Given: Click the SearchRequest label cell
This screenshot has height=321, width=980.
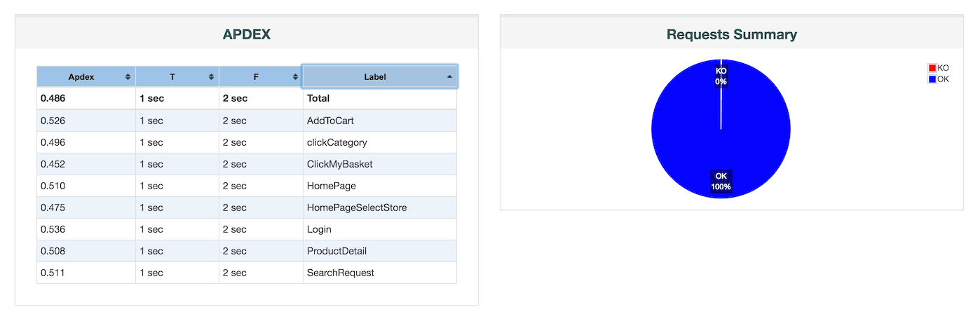Looking at the screenshot, I should (340, 273).
